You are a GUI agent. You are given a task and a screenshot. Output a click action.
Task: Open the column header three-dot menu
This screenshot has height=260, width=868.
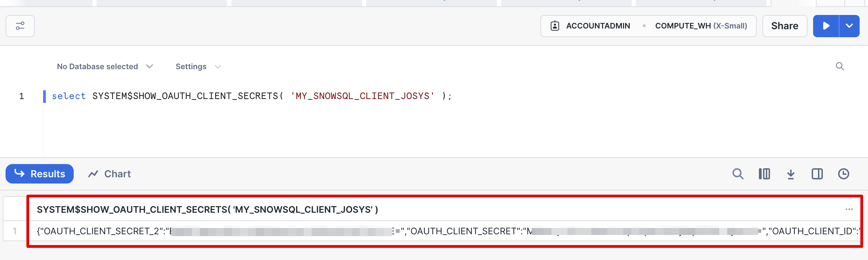849,209
